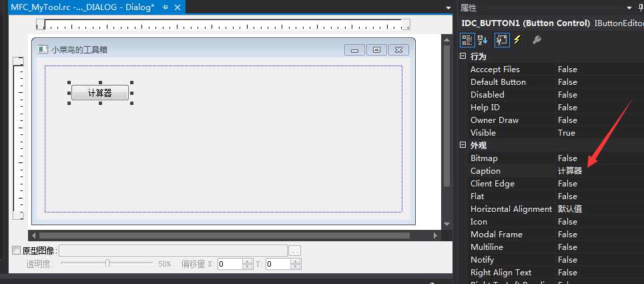
Task: Click the offset Y input field
Action: click(278, 264)
